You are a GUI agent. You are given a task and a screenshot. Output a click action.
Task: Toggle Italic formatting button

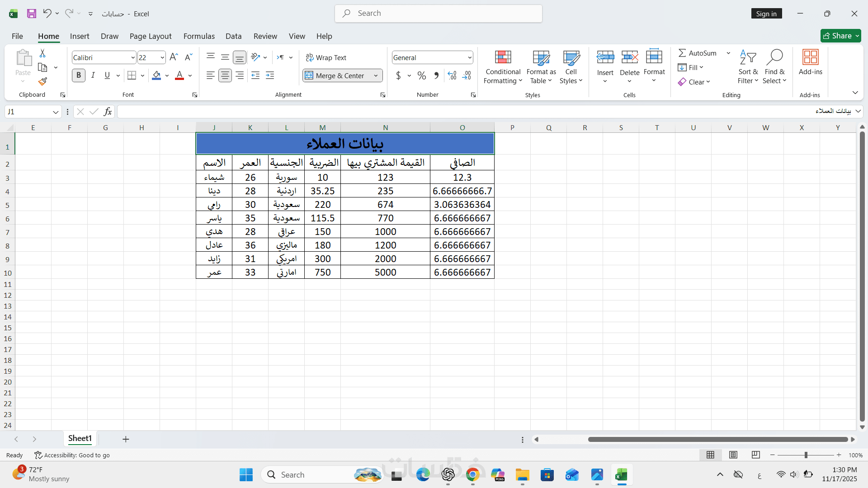click(x=93, y=75)
